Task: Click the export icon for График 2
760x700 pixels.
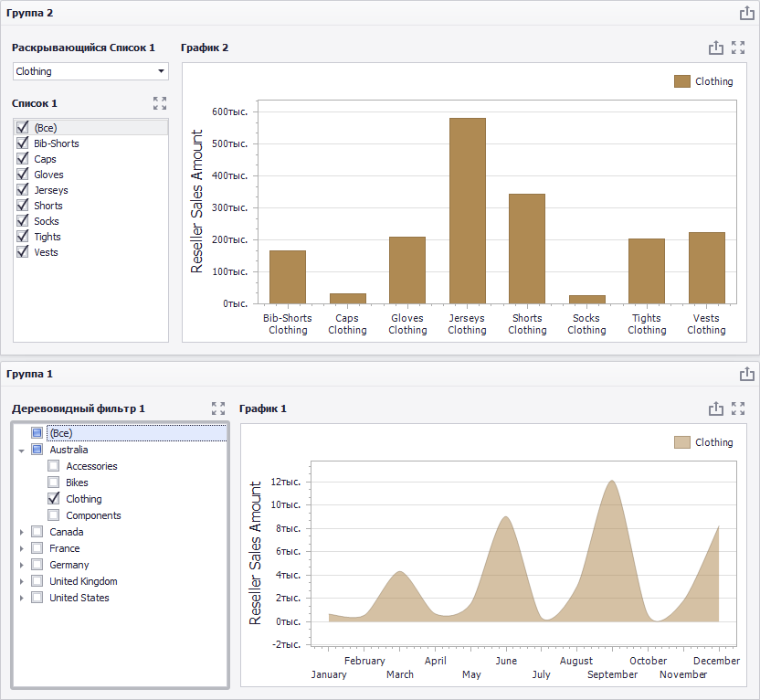Action: [716, 48]
